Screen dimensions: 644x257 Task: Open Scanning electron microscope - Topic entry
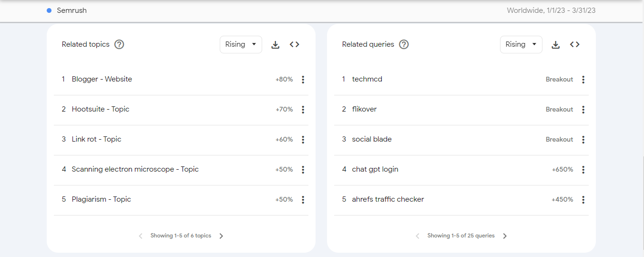coord(135,169)
